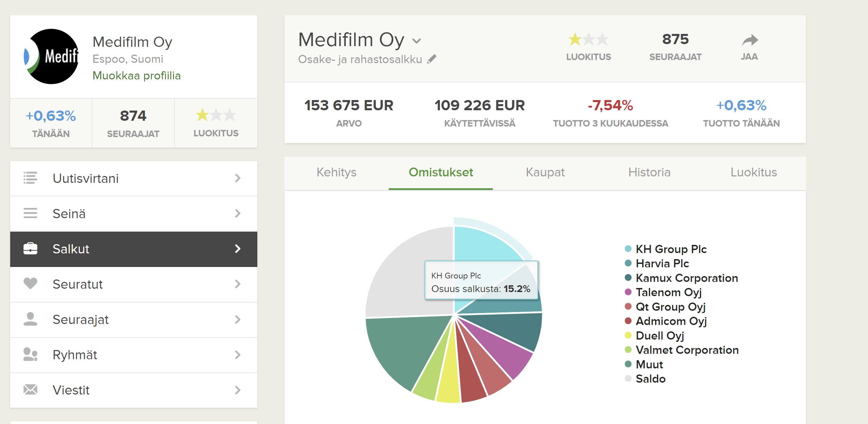
Task: Click the Ryhmät group icon
Action: (30, 354)
